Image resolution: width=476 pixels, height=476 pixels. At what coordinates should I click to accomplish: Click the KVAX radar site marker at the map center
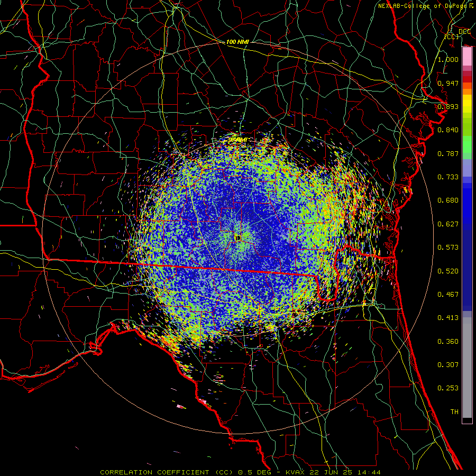237,237
